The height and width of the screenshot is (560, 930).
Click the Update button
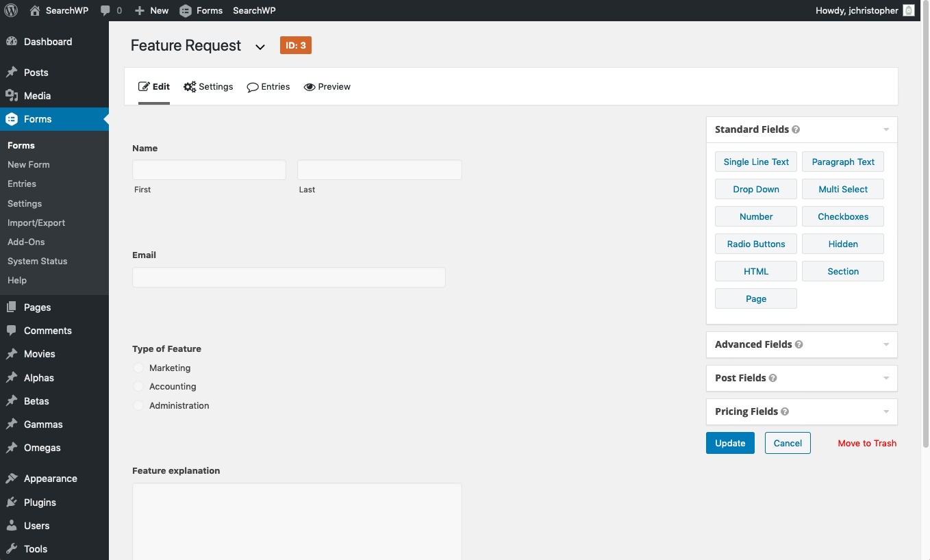click(x=730, y=443)
